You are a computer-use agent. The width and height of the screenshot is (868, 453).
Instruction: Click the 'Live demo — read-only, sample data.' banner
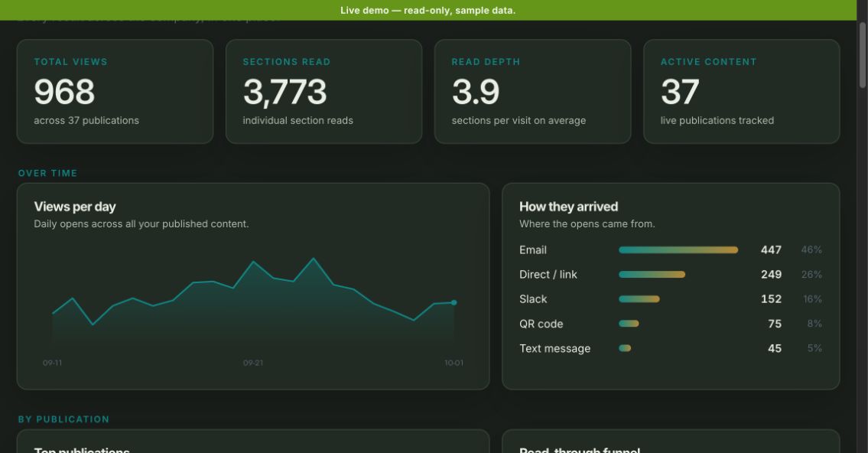[x=428, y=10]
